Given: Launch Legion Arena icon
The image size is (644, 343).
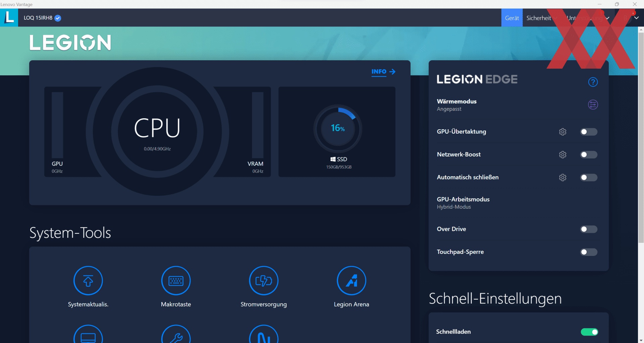Looking at the screenshot, I should (352, 281).
